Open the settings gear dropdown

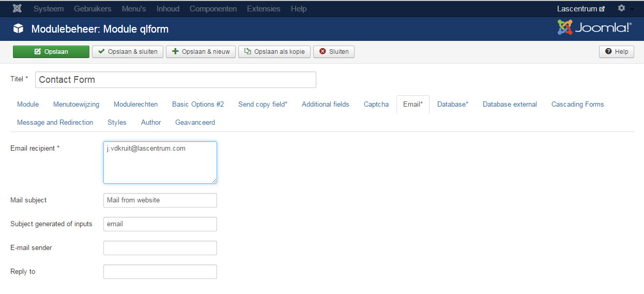624,9
